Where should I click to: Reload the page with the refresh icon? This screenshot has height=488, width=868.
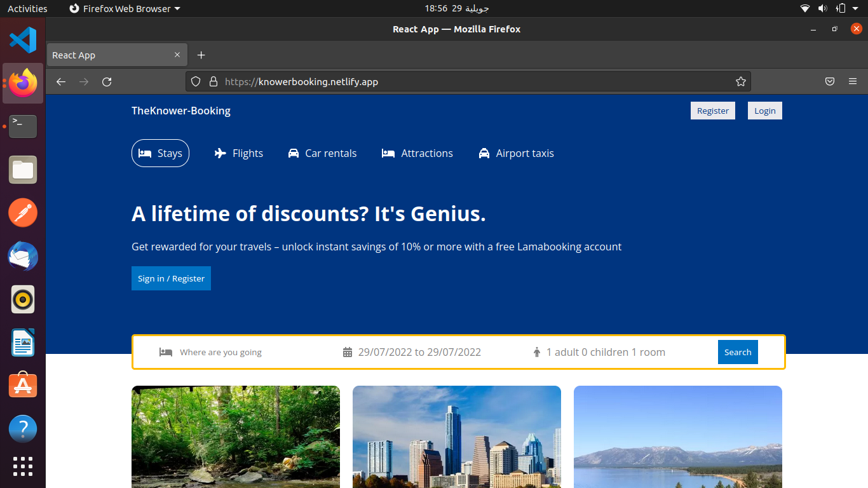[x=107, y=81]
